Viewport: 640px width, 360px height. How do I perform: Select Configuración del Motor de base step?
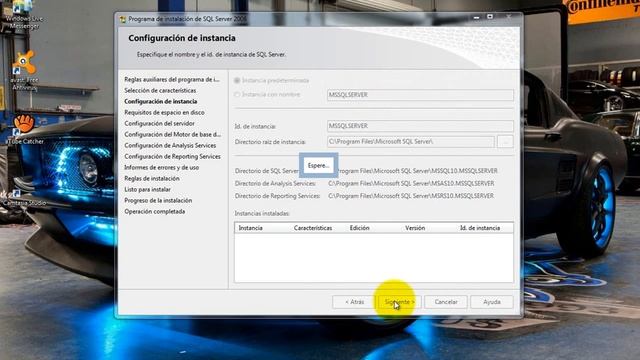coord(172,135)
